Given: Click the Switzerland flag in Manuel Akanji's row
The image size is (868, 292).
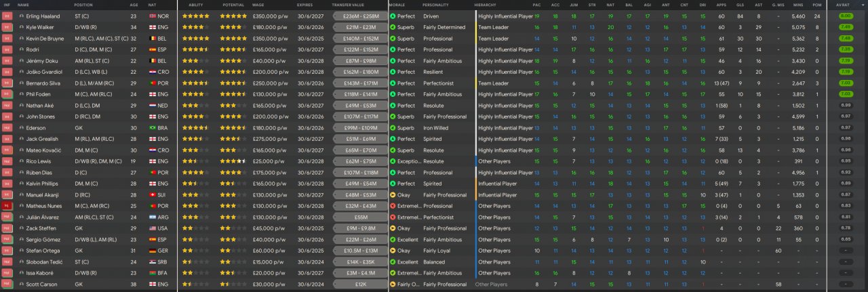Looking at the screenshot, I should (152, 194).
